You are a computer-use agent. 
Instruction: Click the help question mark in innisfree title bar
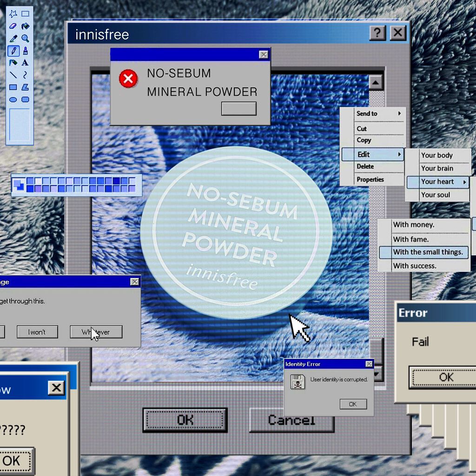click(377, 33)
